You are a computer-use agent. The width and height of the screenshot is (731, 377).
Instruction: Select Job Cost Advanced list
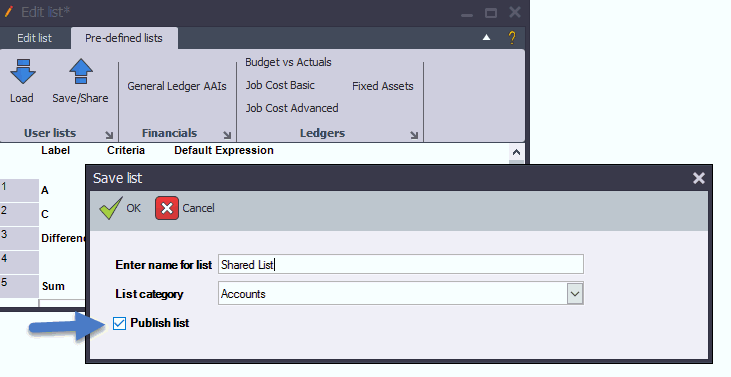(292, 108)
